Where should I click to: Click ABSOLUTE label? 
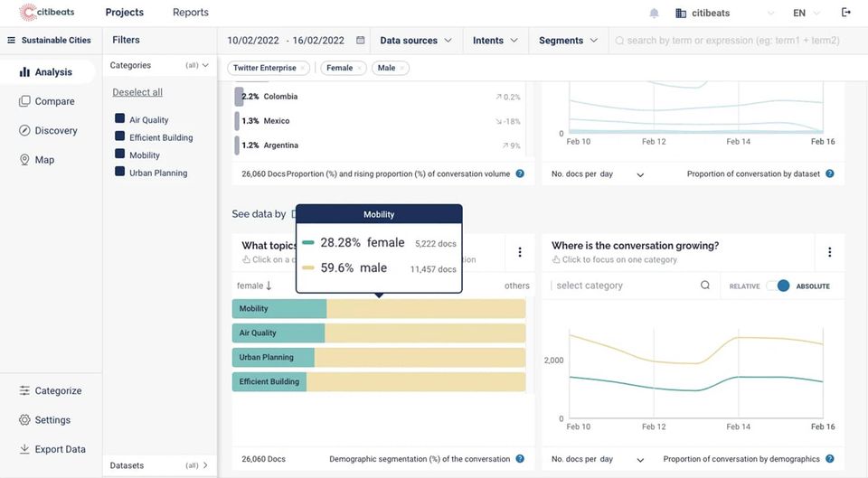pyautogui.click(x=813, y=286)
